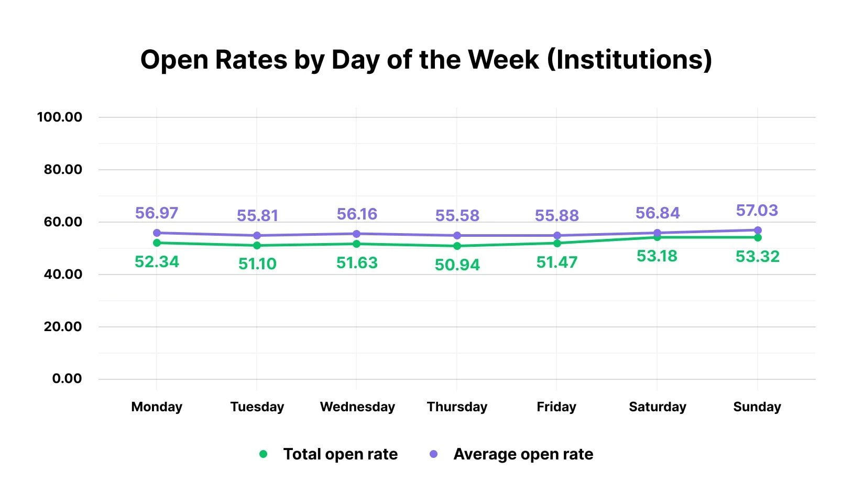Click the chart title text
Viewport: 853px width, 504px height.
426,60
